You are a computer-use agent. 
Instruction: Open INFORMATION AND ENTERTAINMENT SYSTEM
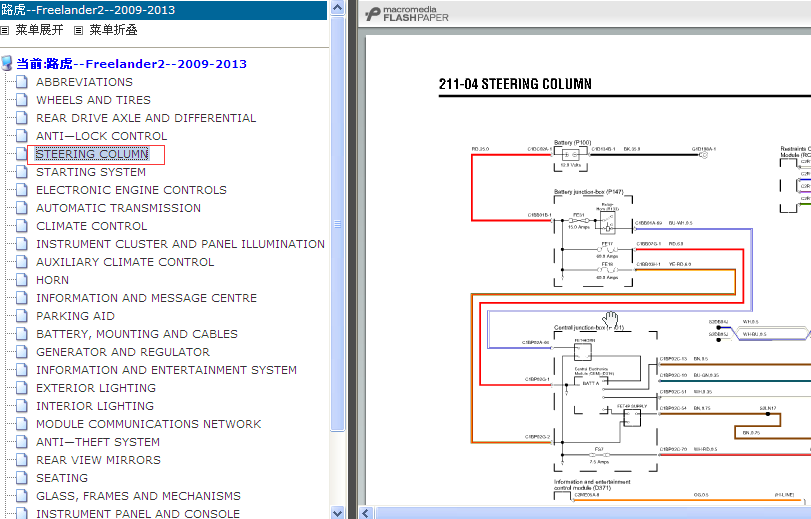pos(167,370)
